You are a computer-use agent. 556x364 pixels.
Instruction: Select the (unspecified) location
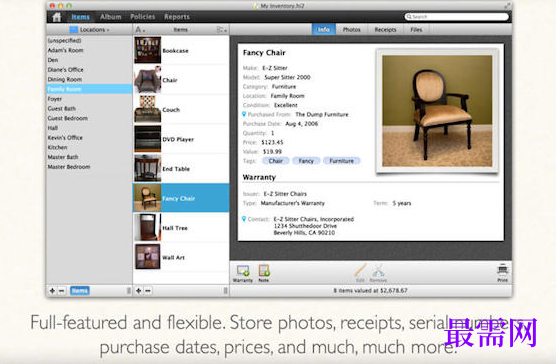click(x=89, y=40)
